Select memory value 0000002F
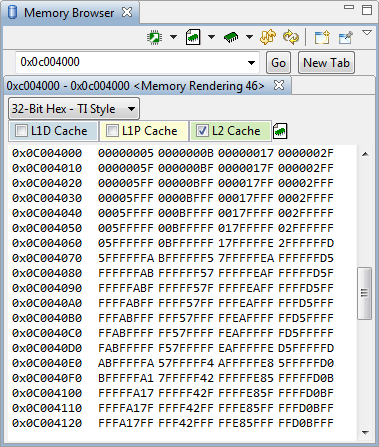The height and width of the screenshot is (447, 379). coord(306,153)
